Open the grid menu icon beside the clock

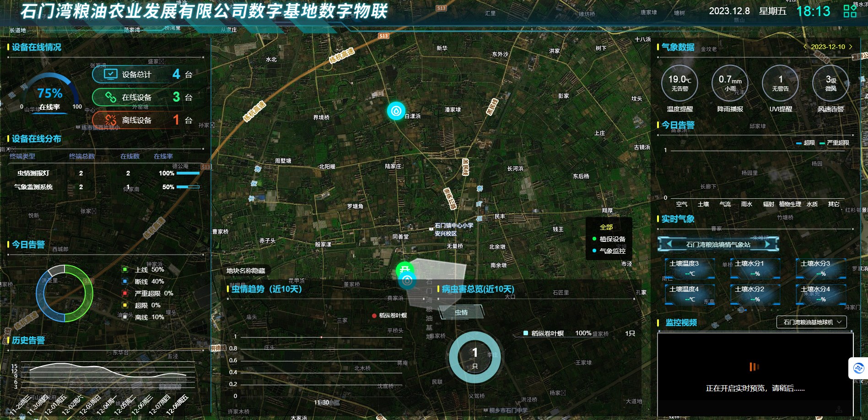point(850,11)
